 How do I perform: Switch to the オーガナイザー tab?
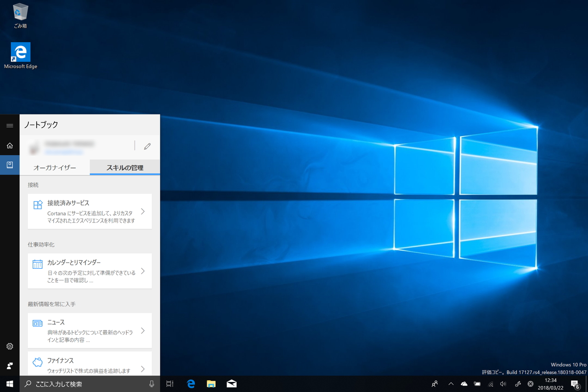(55, 167)
